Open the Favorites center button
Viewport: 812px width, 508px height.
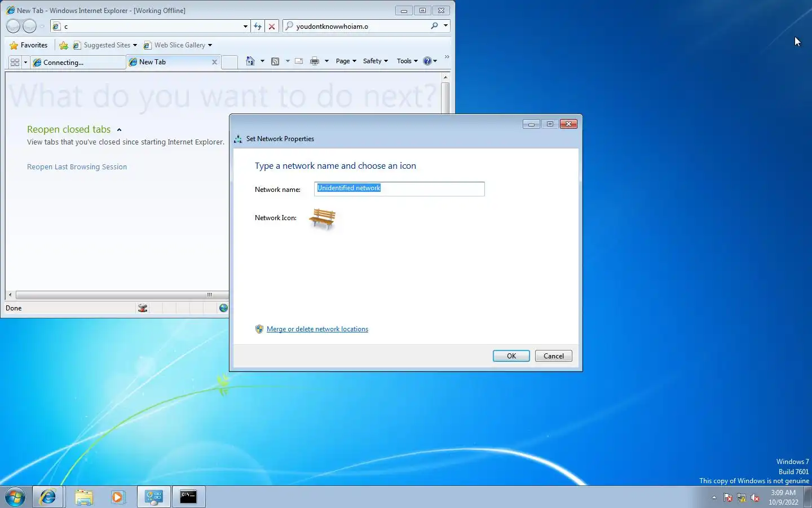[x=29, y=45]
